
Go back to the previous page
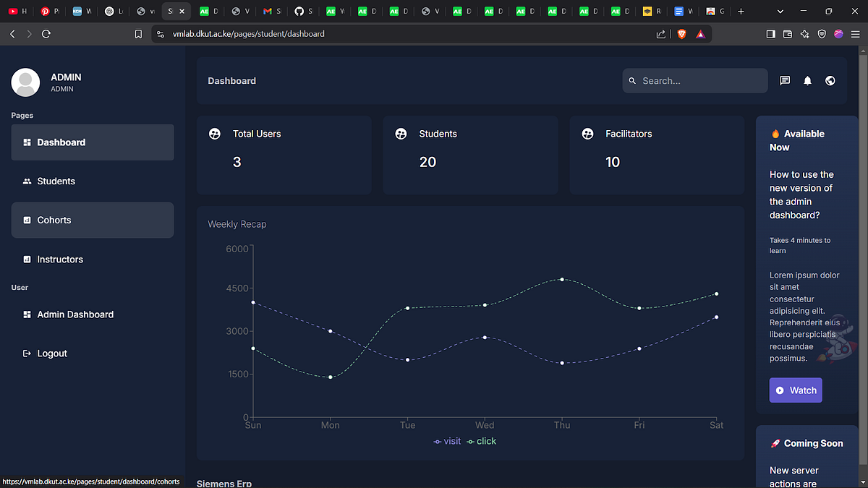12,34
